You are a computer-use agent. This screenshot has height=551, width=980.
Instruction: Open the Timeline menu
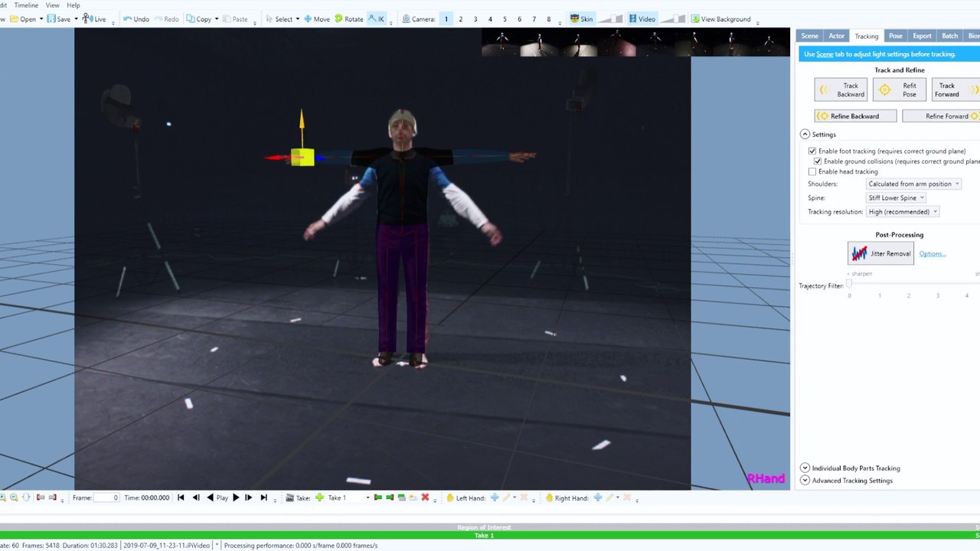click(x=26, y=5)
